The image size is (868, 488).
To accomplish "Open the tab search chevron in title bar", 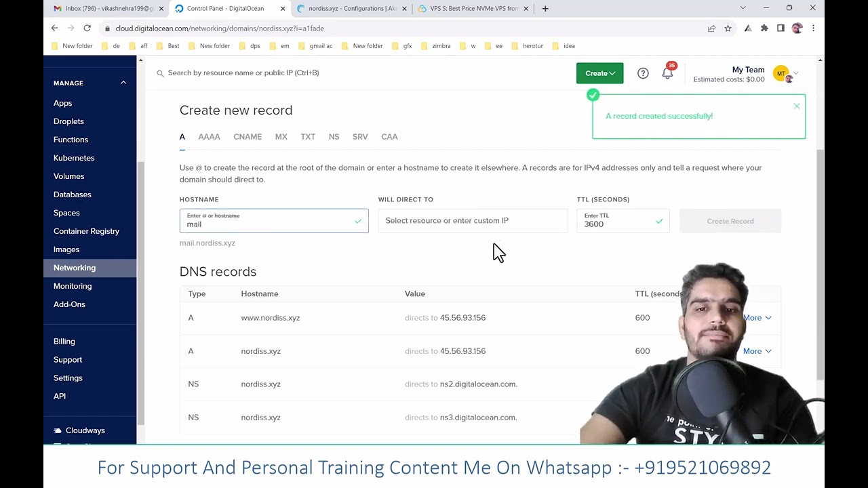I will click(x=743, y=8).
